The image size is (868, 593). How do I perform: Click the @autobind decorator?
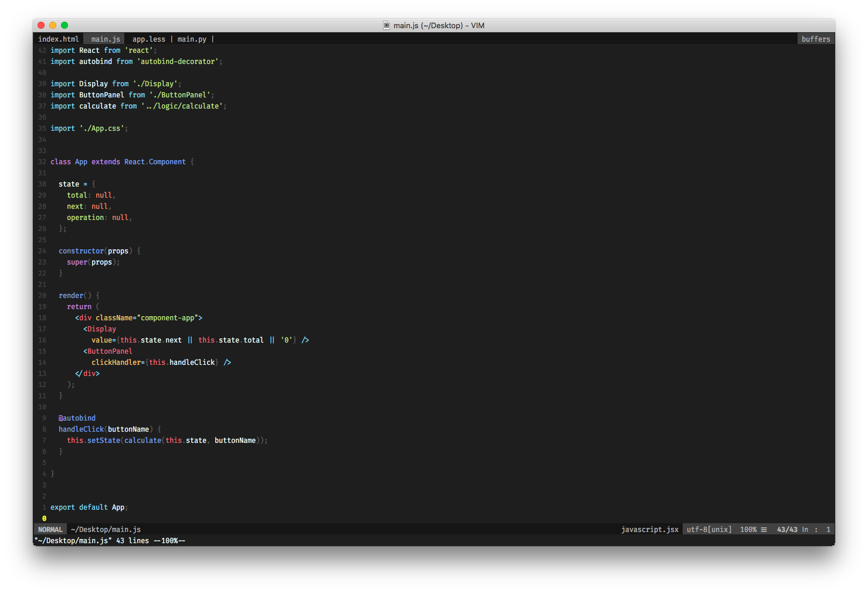(x=77, y=418)
